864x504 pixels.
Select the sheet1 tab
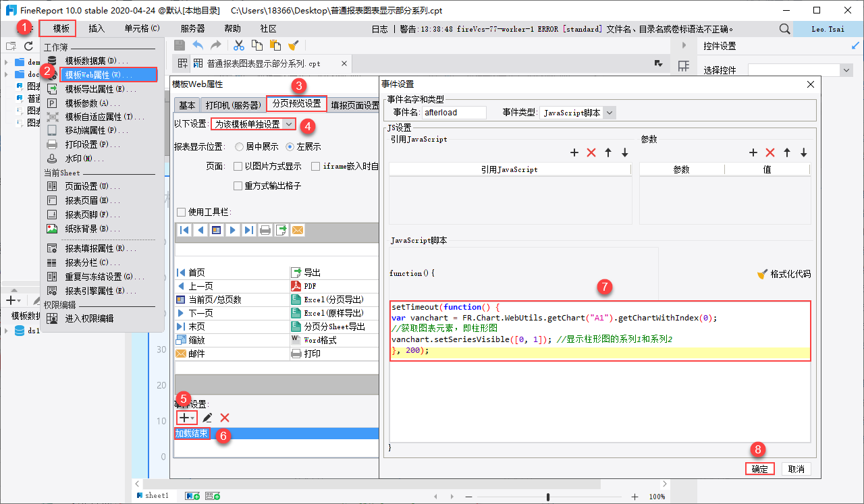152,496
